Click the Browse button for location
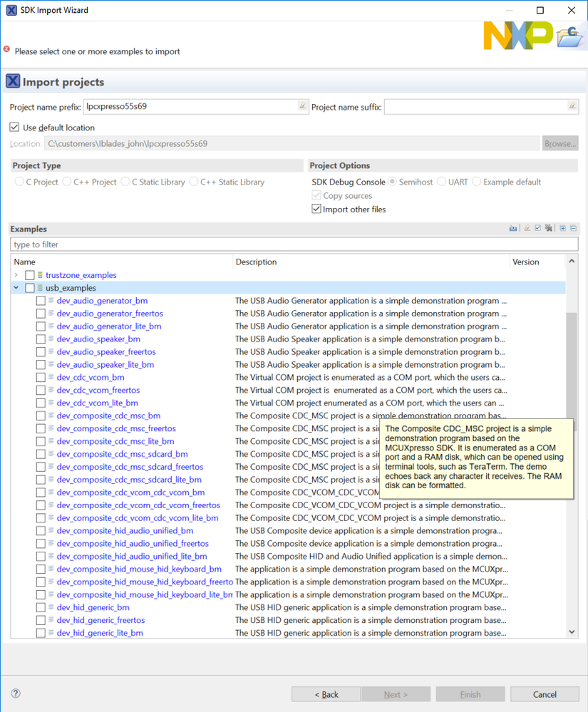The width and height of the screenshot is (588, 712). (x=560, y=143)
